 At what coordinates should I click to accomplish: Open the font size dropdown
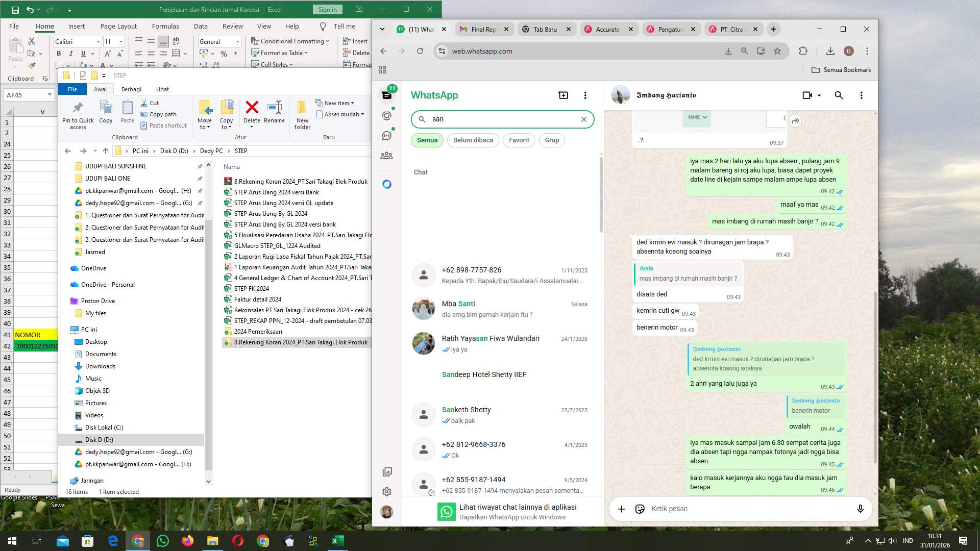(119, 41)
